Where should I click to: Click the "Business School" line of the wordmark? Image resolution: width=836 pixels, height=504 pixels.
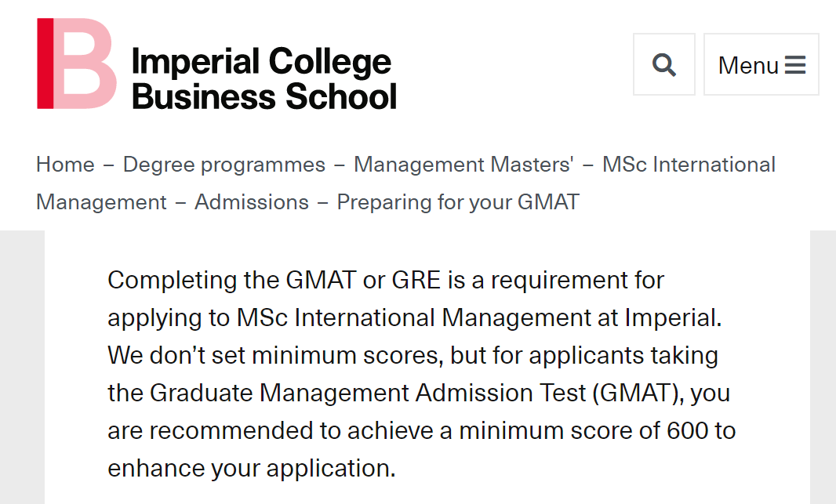click(264, 96)
